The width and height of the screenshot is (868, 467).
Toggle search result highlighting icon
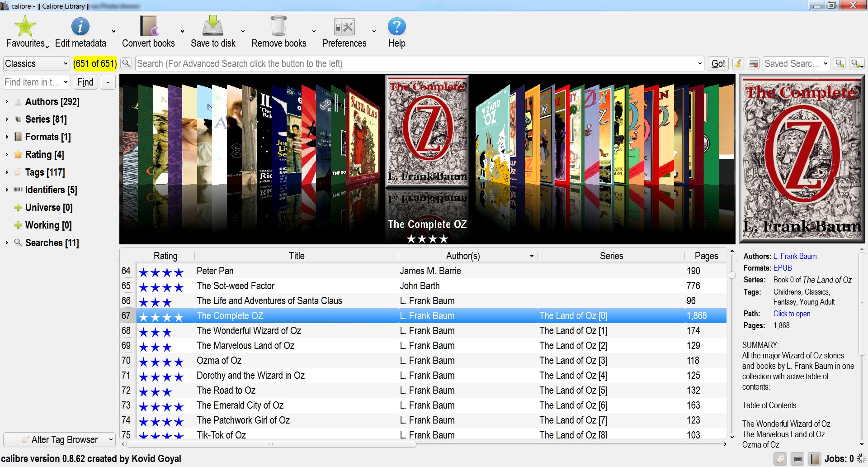point(754,63)
